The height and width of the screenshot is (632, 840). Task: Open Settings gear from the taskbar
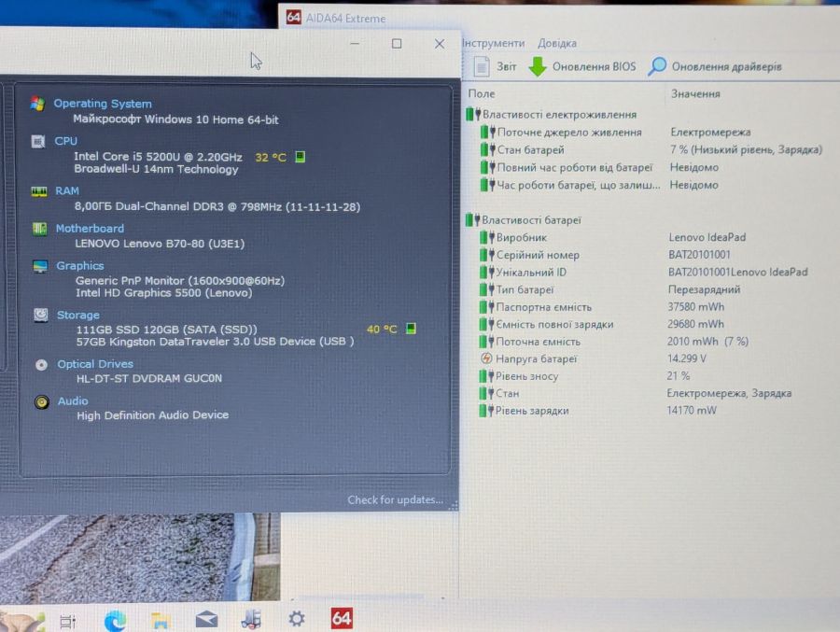point(297,619)
